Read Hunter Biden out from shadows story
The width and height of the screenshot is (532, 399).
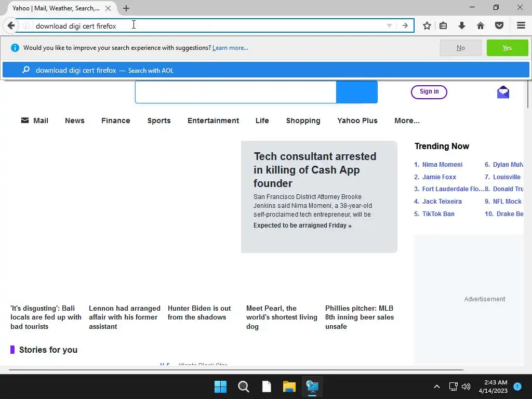199,312
